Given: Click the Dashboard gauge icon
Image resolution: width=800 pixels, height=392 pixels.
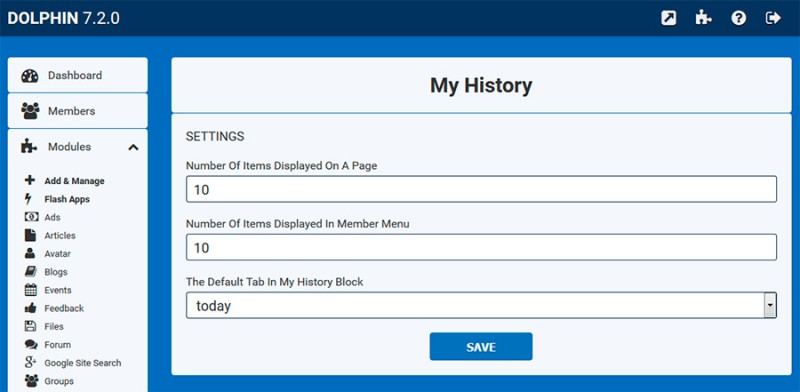Looking at the screenshot, I should (x=30, y=76).
